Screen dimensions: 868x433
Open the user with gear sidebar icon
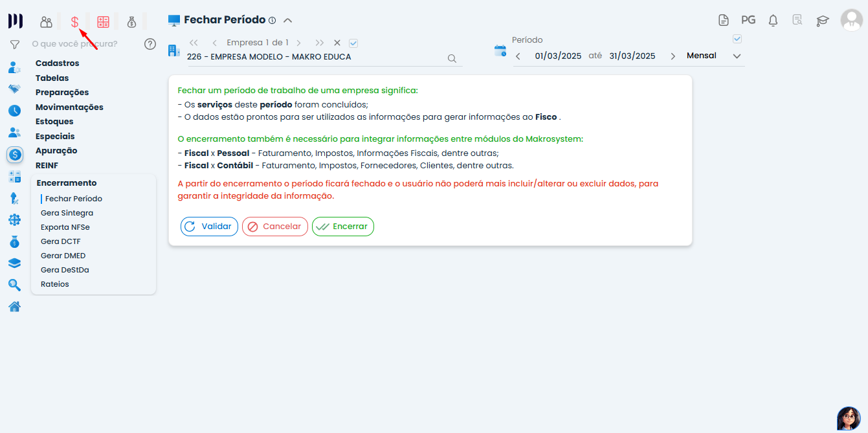click(14, 67)
